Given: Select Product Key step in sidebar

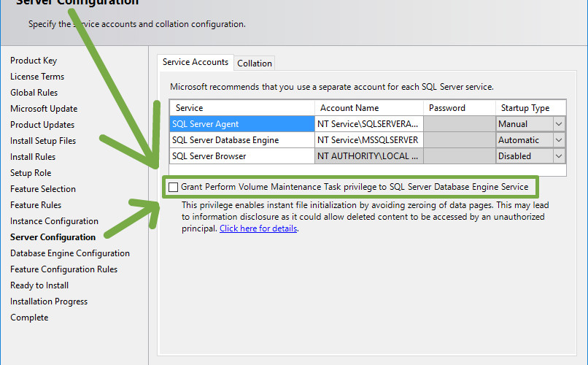Looking at the screenshot, I should tap(34, 61).
